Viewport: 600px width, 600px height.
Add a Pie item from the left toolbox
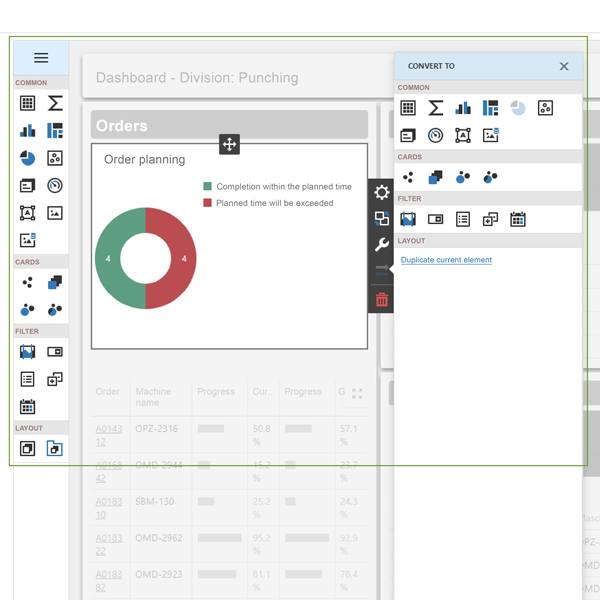pos(28,158)
